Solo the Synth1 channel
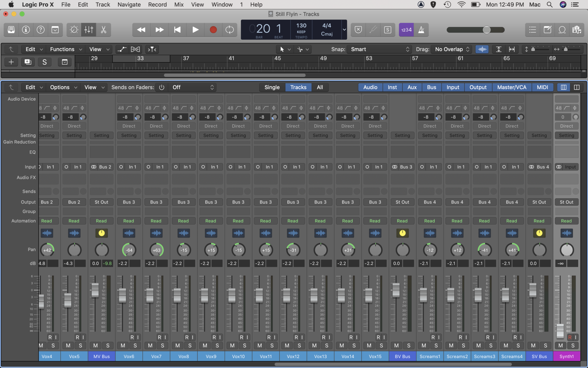The width and height of the screenshot is (588, 368). [x=573, y=345]
